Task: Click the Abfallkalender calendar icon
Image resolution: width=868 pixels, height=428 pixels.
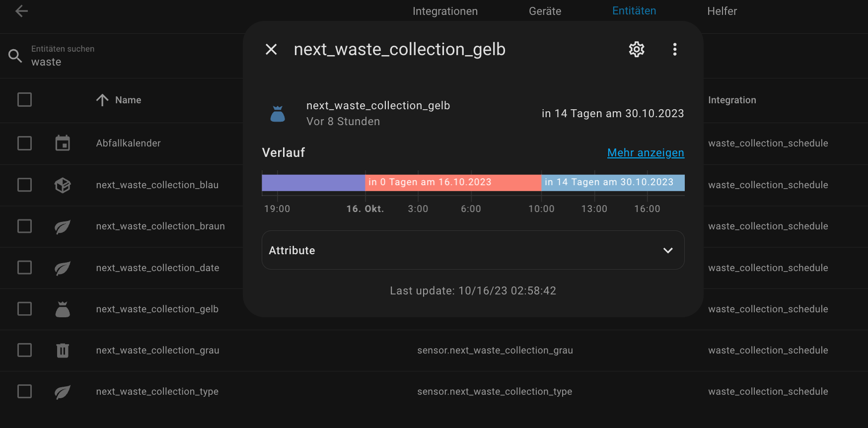Action: (63, 143)
